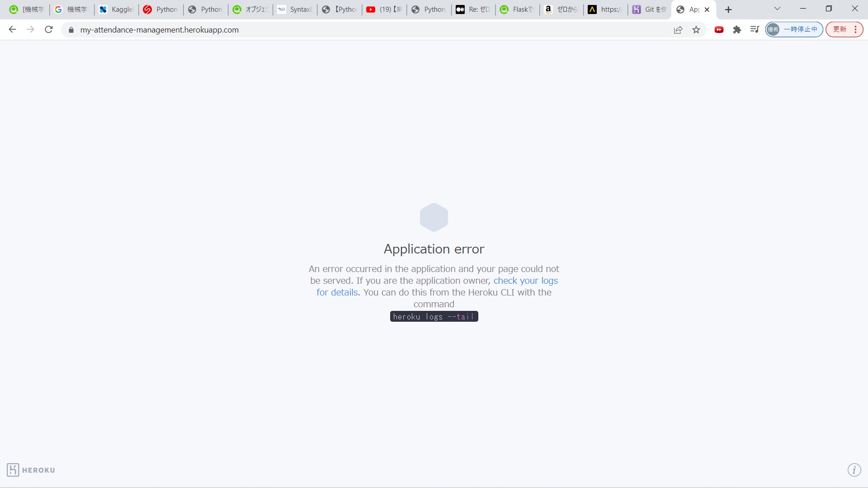
Task: Switch to the Git tab
Action: (650, 9)
